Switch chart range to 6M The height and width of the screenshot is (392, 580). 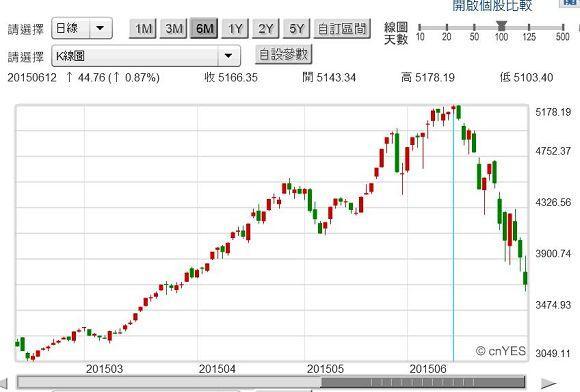pyautogui.click(x=204, y=28)
